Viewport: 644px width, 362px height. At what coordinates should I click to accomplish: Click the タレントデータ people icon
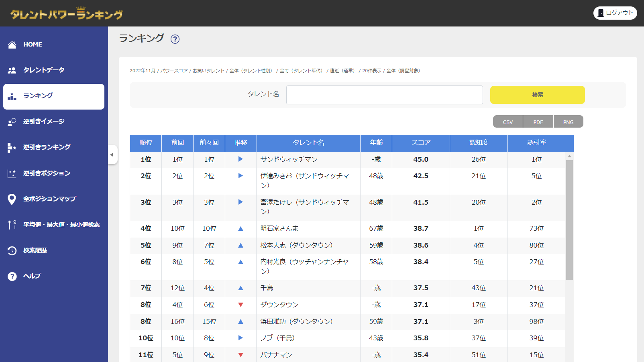pos(12,70)
